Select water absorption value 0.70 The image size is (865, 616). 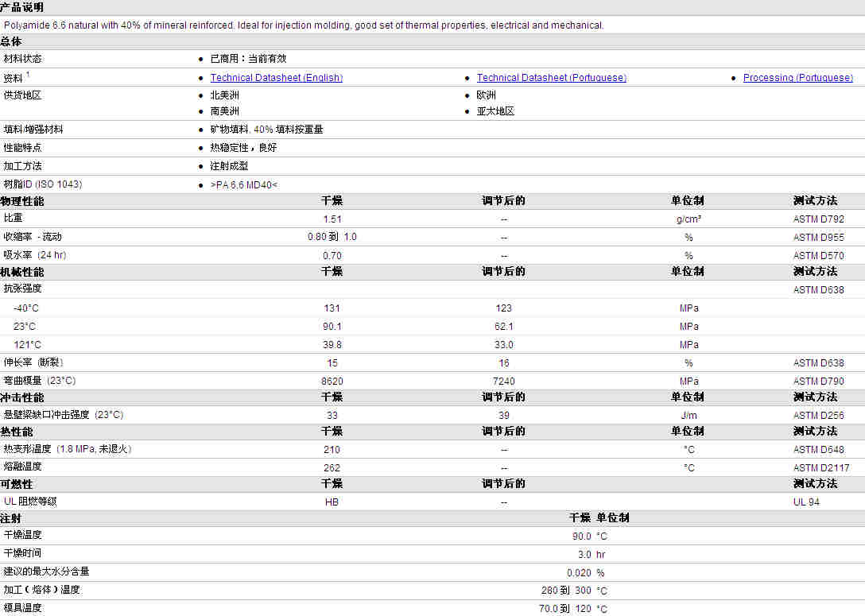coord(332,255)
